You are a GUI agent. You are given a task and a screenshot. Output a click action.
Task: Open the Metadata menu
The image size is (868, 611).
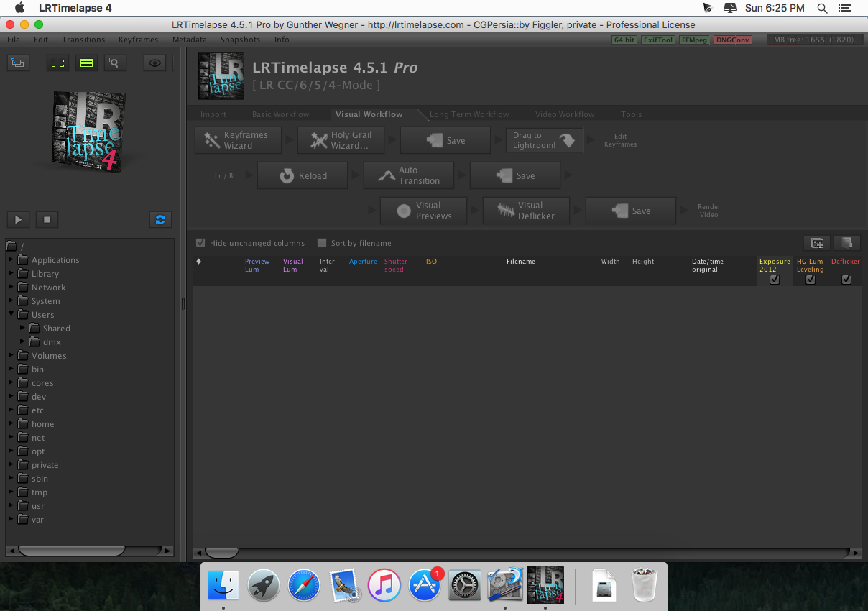tap(190, 40)
